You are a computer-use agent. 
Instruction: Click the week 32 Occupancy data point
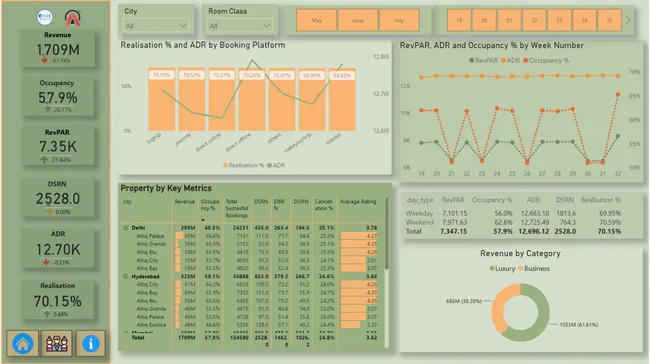pos(618,95)
